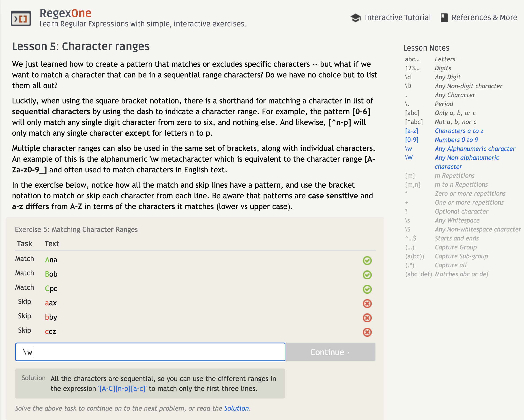Open the 'Numbers 0 to 9' lesson note

(x=456, y=140)
